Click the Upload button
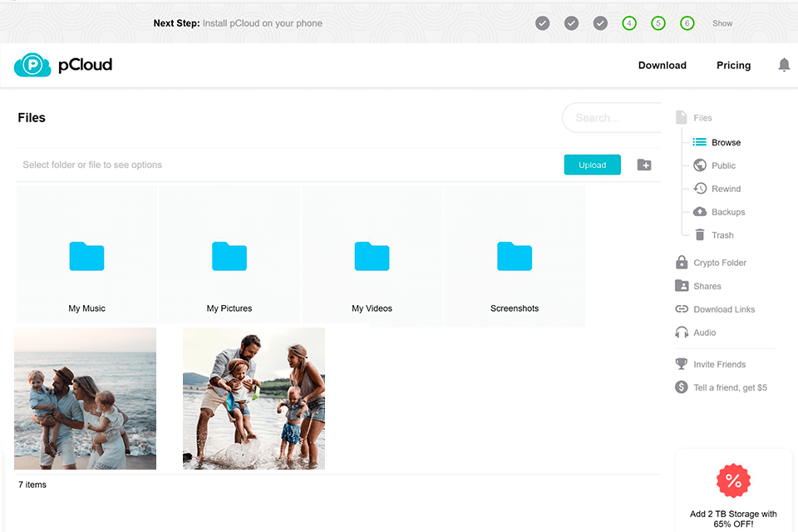Viewport: 798px width, 532px height. coord(592,165)
